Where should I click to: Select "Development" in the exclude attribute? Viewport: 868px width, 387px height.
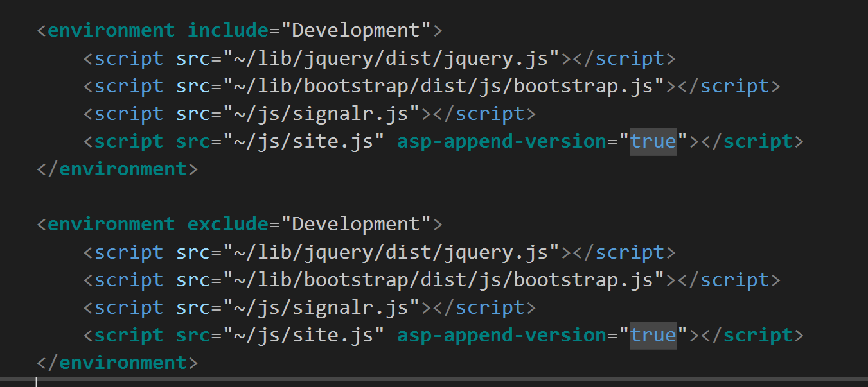(x=358, y=223)
